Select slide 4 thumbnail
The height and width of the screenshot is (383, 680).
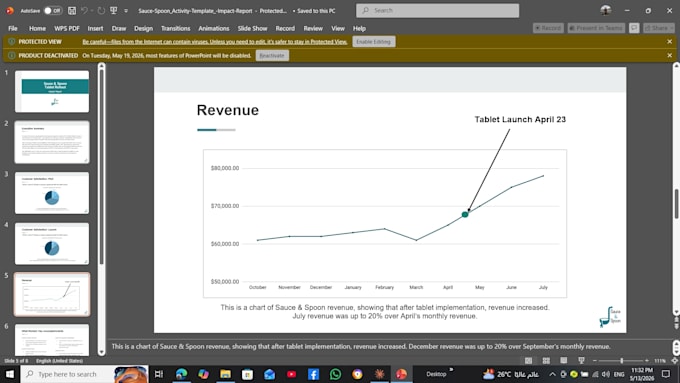click(x=52, y=244)
